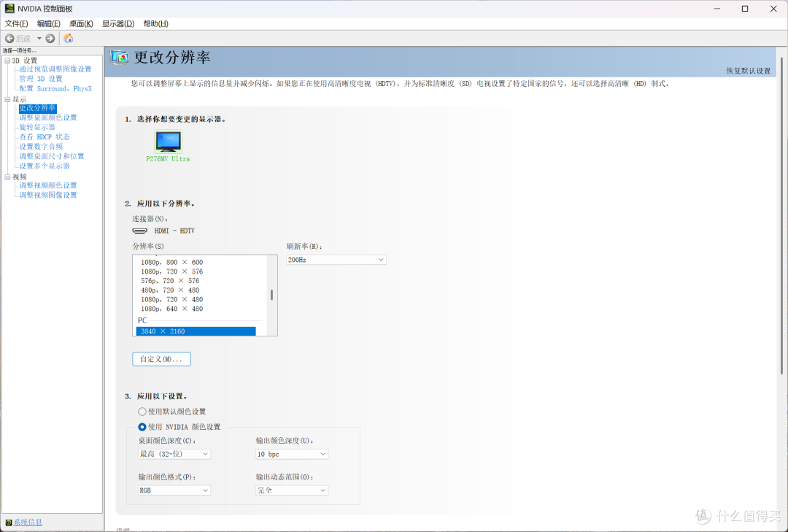Open 输出颜色深度 10 bpc dropdown
The image size is (788, 532).
click(x=292, y=454)
